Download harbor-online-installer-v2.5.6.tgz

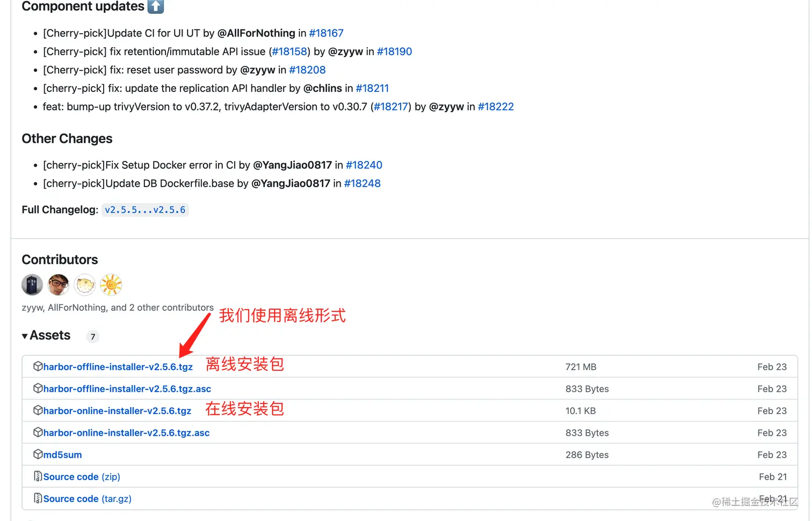click(x=117, y=411)
